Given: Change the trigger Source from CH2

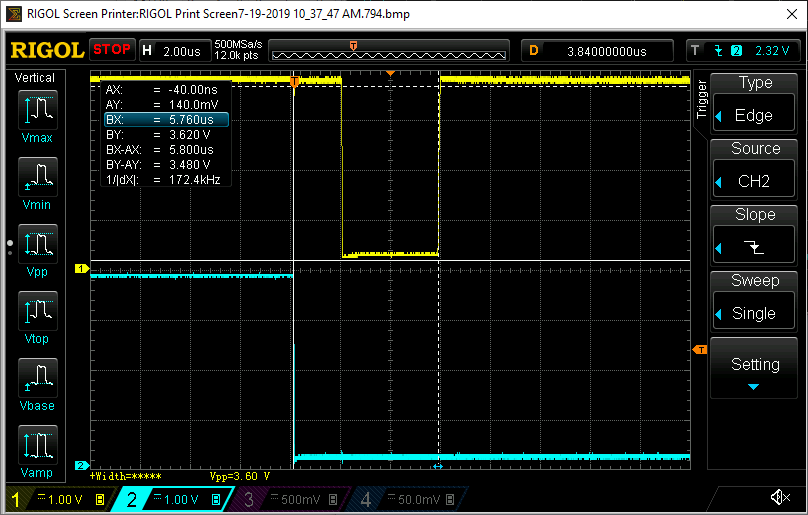Looking at the screenshot, I should point(754,170).
